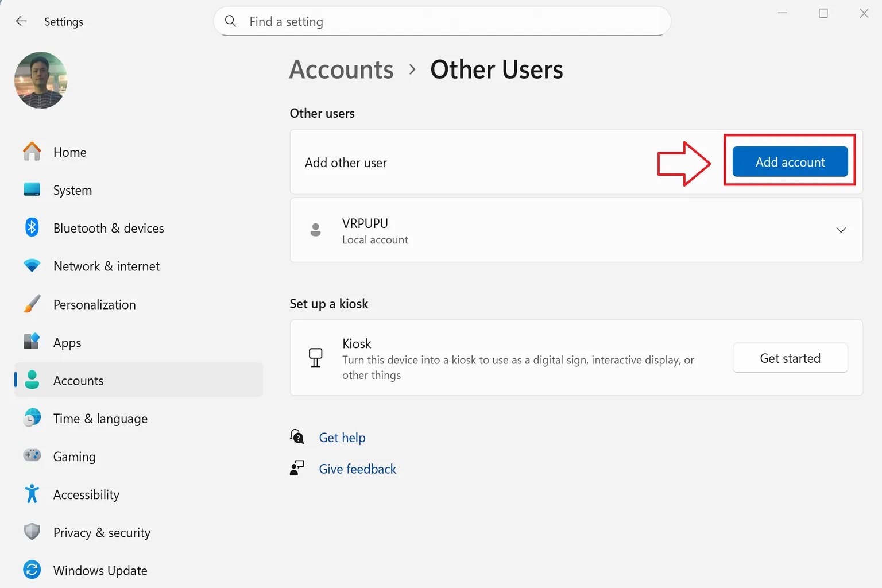Open Windows Update page

[x=138, y=570]
